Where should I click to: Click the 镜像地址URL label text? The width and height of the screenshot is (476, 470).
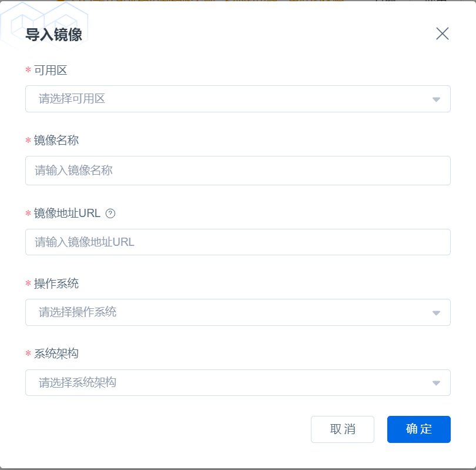(x=67, y=213)
